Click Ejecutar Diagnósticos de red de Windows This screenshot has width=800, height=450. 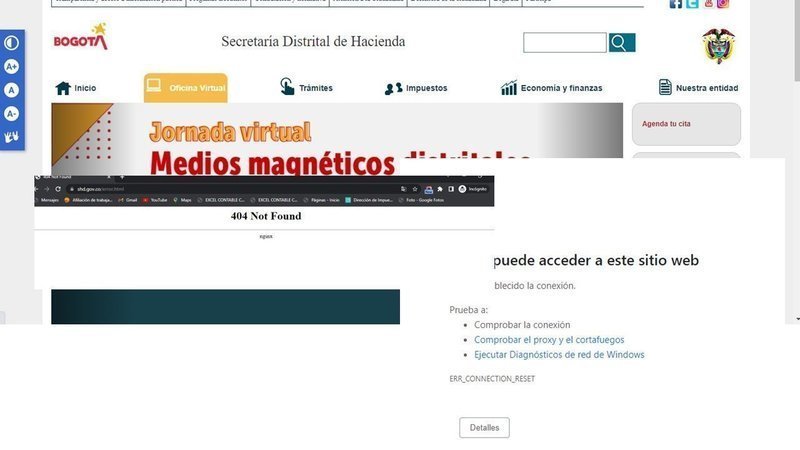point(559,355)
